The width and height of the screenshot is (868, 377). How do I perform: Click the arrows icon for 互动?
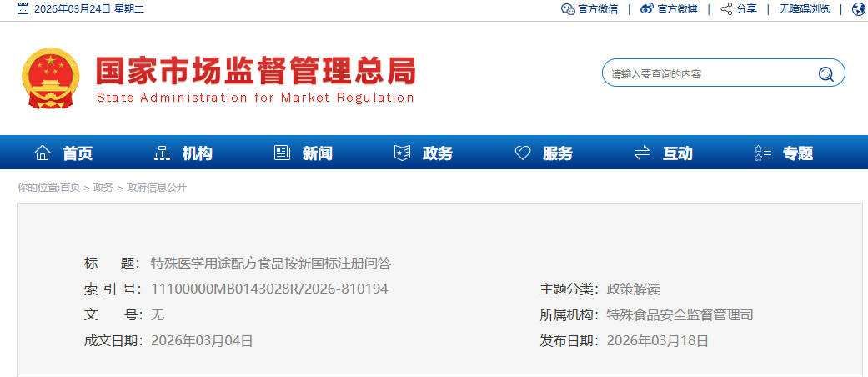pyautogui.click(x=642, y=153)
